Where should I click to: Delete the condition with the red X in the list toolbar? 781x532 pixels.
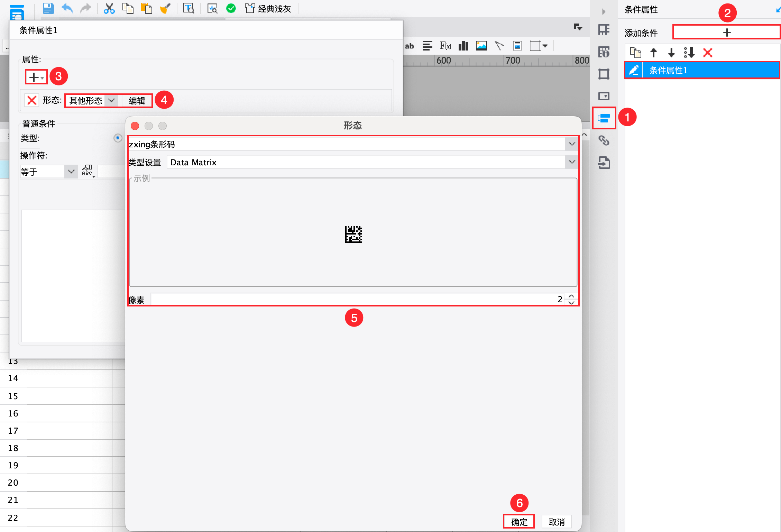click(708, 53)
